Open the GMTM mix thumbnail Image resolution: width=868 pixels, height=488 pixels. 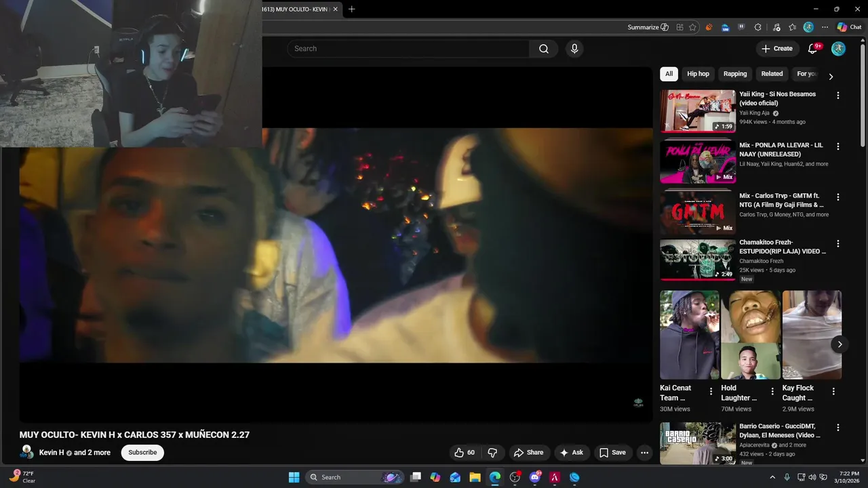click(x=698, y=212)
